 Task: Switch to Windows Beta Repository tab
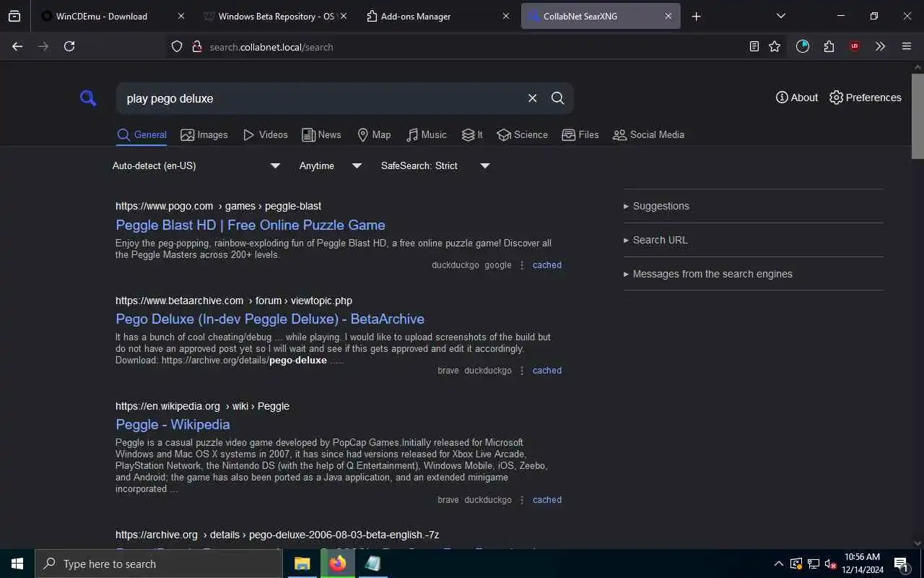pos(276,16)
